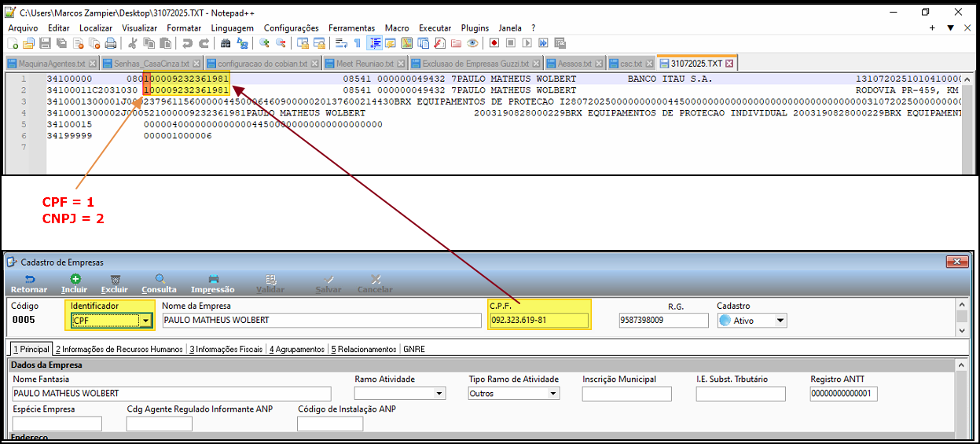
Task: Open the 5 Relacionamentos tab
Action: pos(364,349)
